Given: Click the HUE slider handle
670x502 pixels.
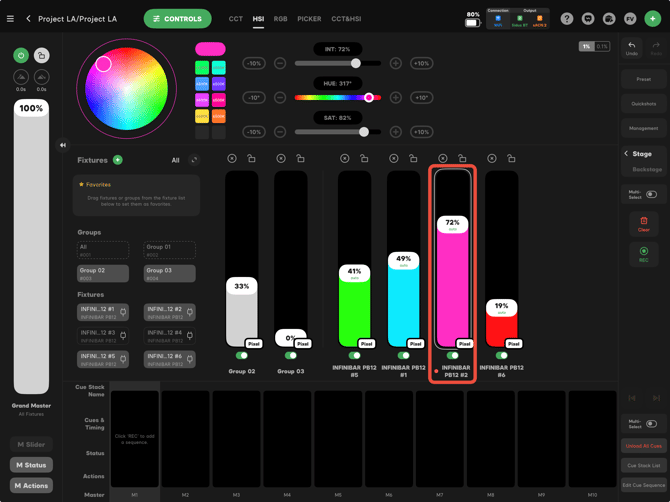Looking at the screenshot, I should point(369,97).
